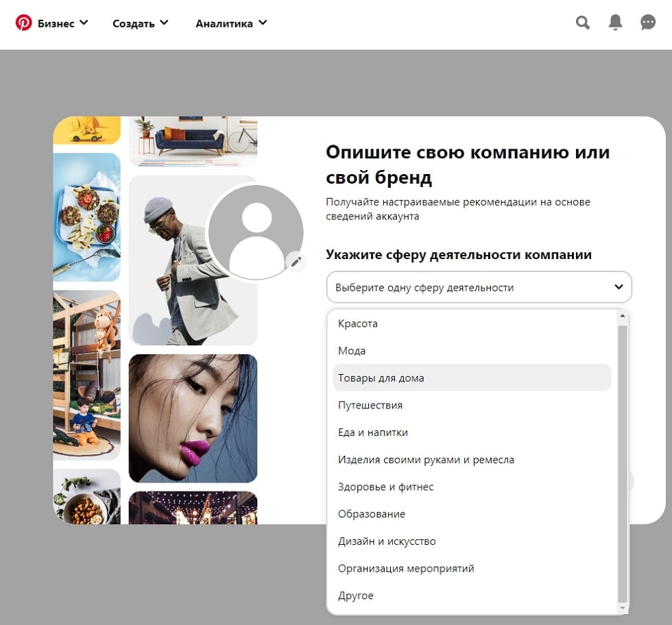Pick the Образование option
Screen dimensions: 672x625
pos(472,514)
